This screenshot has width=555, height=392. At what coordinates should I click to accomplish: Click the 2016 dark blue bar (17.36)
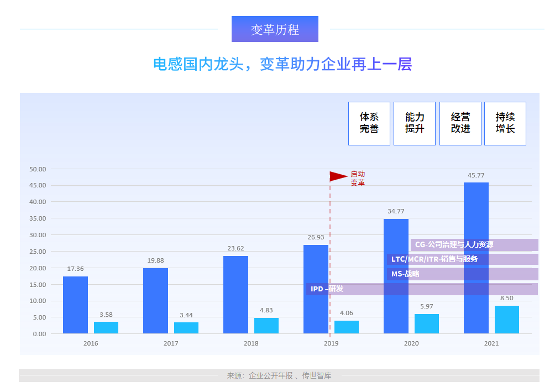[x=75, y=305]
